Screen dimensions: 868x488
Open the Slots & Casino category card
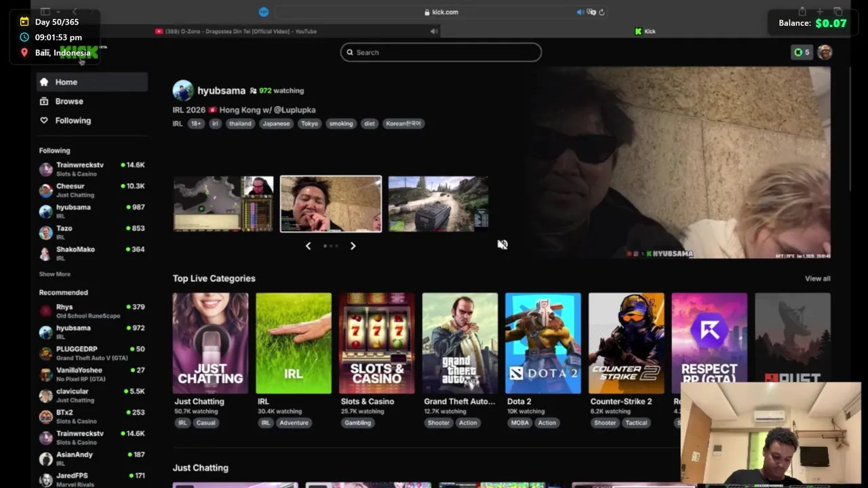click(x=376, y=343)
